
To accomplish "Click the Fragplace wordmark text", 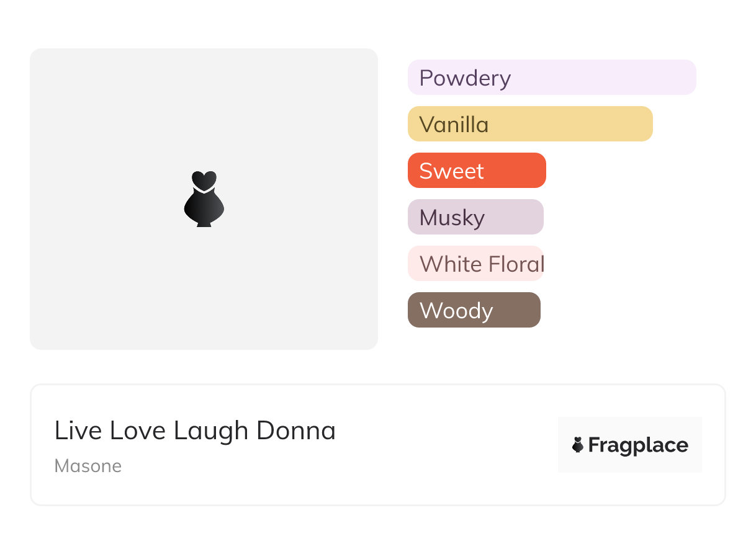I will (x=638, y=445).
